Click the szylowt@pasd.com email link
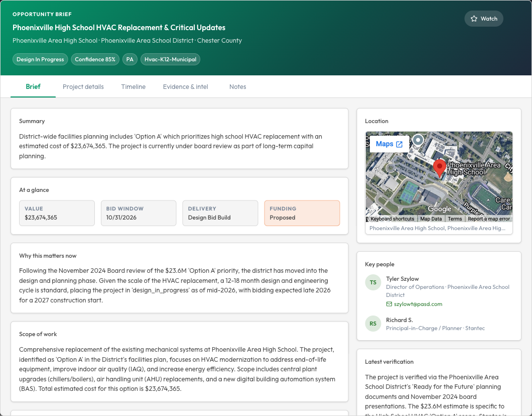This screenshot has width=532, height=416. tap(418, 304)
